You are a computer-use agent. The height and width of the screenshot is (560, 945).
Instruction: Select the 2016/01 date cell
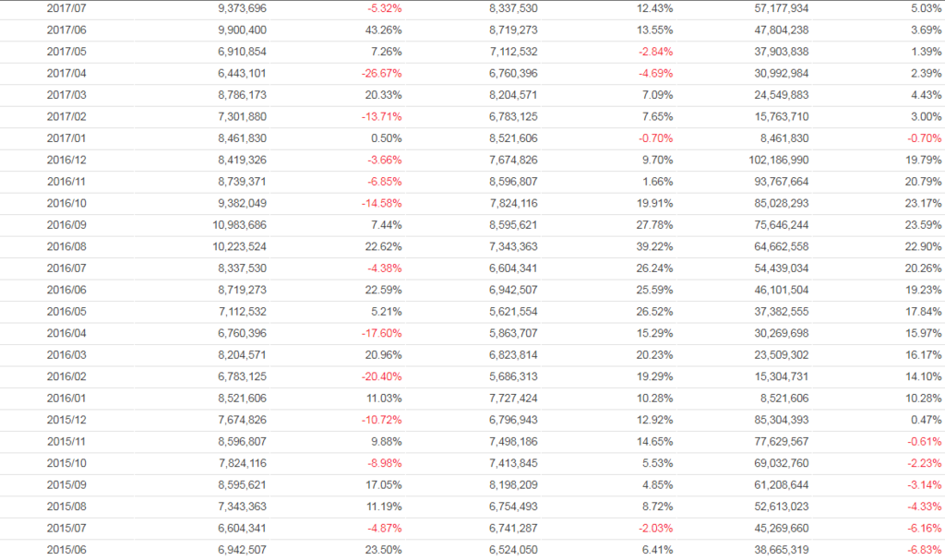pos(65,399)
